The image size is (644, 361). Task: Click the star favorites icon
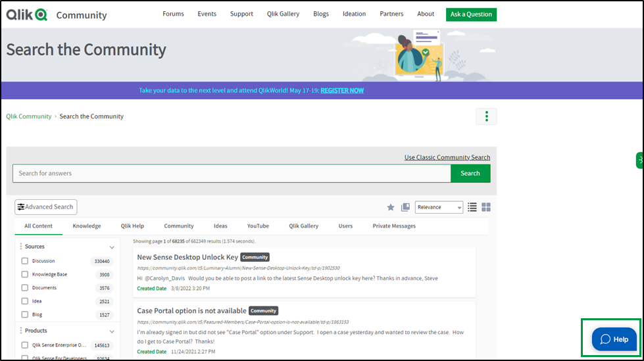(x=391, y=207)
